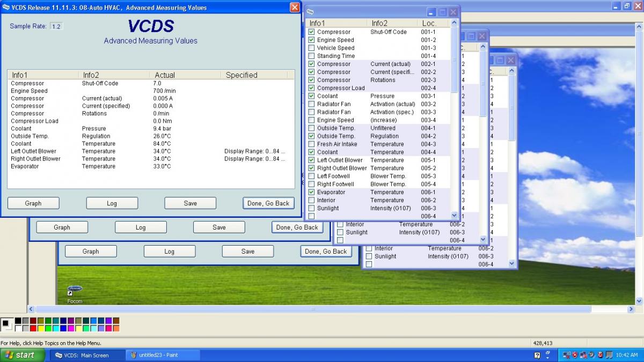Check the Fresh Air Intake Temperature checkbox

(x=311, y=144)
